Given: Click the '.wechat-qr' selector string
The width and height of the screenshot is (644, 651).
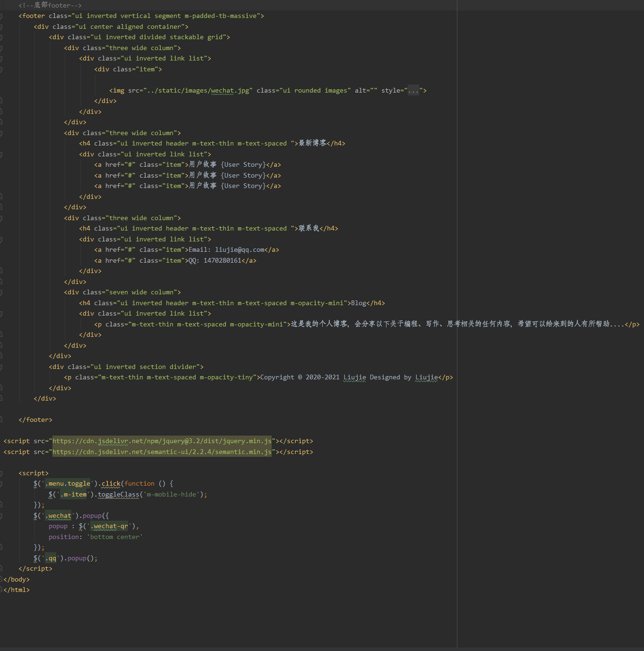Looking at the screenshot, I should point(109,526).
